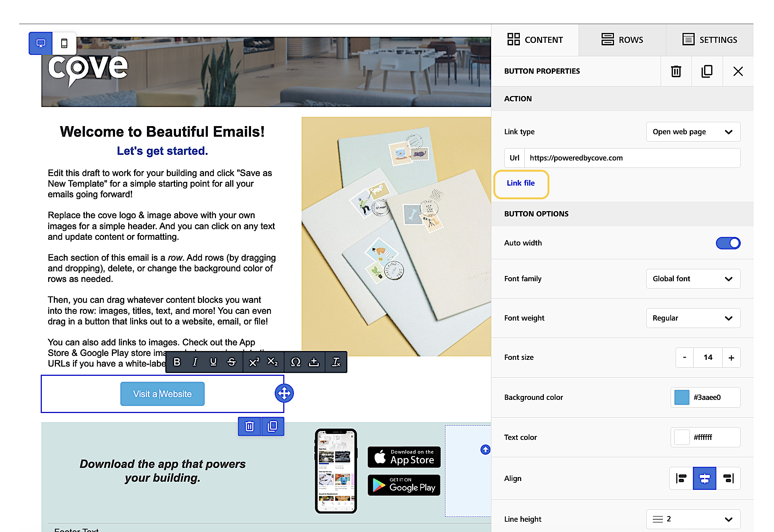Viewport: 774px width, 532px height.
Task: Apply strikethrough in text toolbar
Action: point(232,362)
